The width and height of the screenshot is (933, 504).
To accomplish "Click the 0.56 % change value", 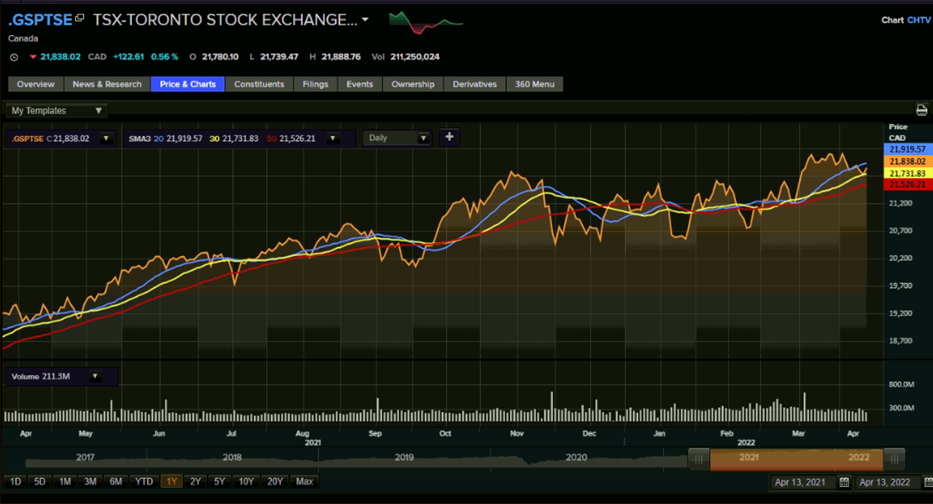I will [x=164, y=57].
